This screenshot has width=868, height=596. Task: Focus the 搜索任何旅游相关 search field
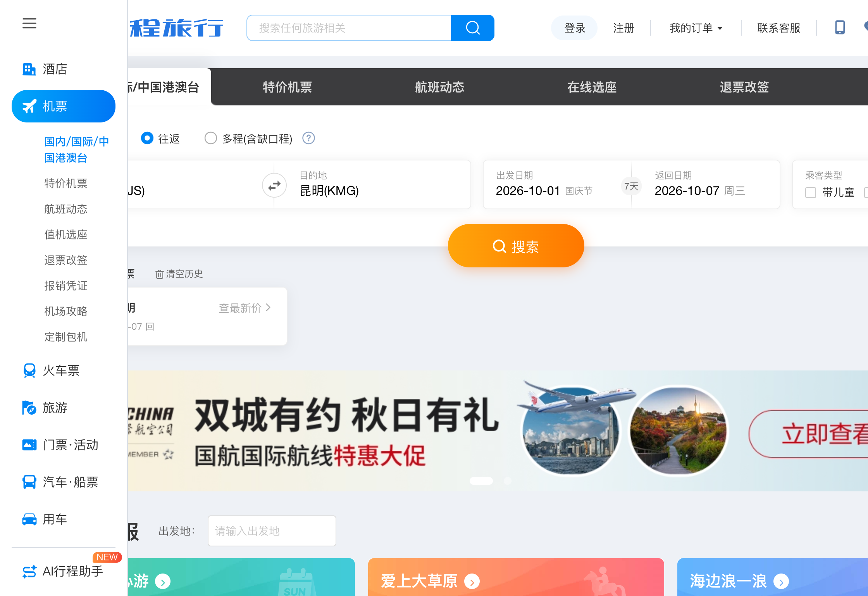349,28
